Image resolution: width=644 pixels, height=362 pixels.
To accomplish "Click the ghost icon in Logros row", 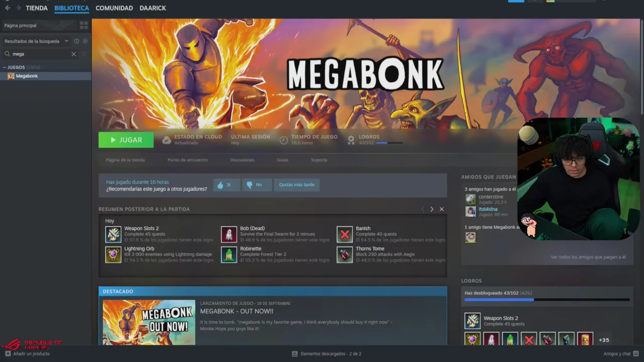I will click(491, 340).
